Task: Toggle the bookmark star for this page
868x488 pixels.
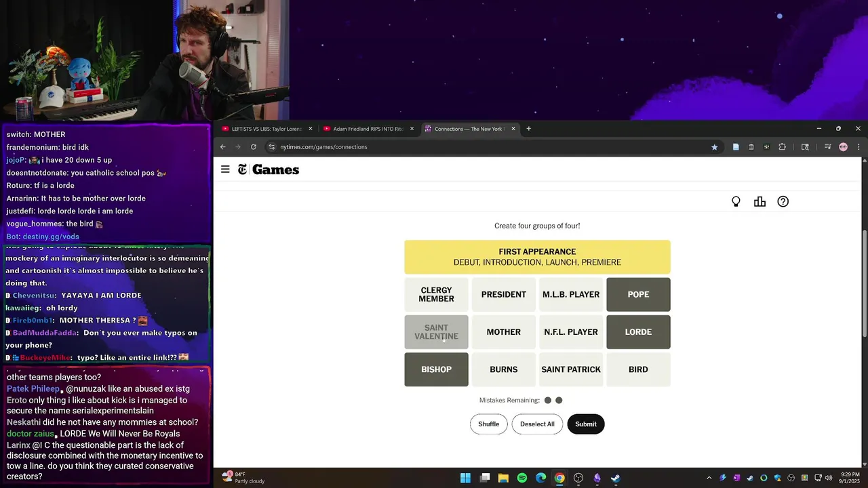Action: point(714,146)
